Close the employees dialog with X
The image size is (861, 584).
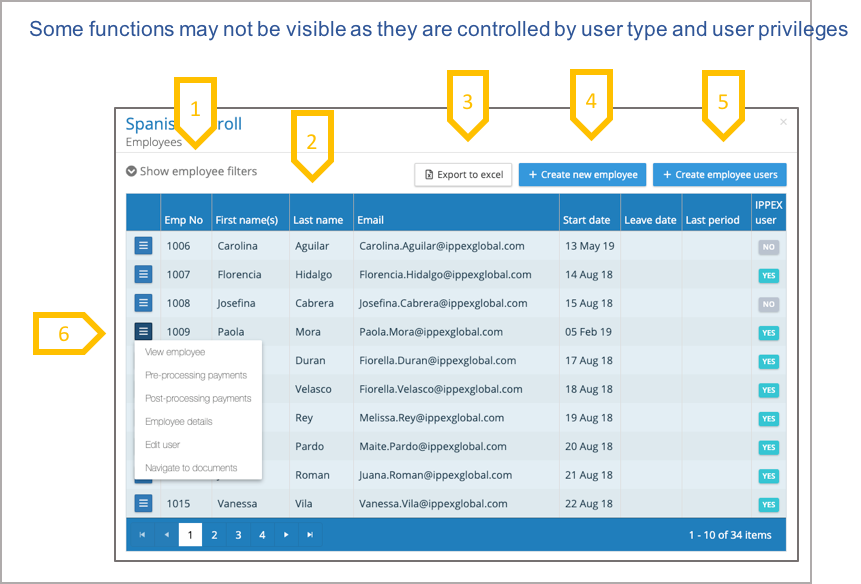pyautogui.click(x=783, y=122)
